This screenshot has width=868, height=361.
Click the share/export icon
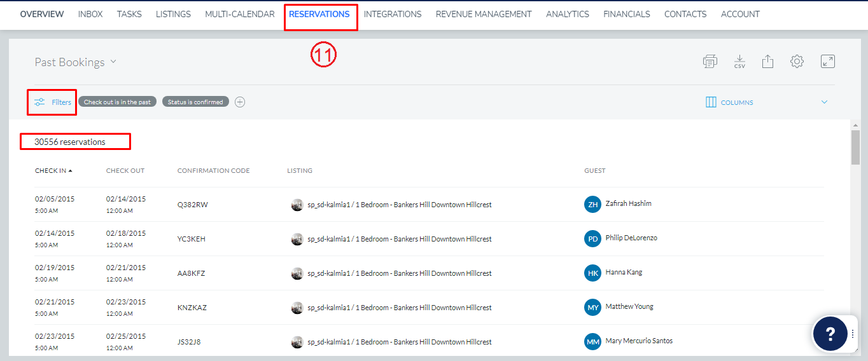pyautogui.click(x=767, y=62)
